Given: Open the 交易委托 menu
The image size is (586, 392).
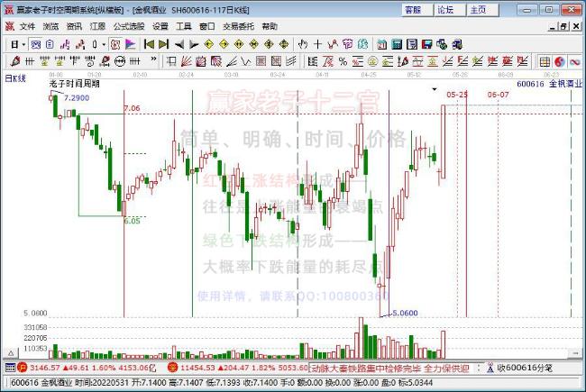Looking at the screenshot, I should pos(238,26).
